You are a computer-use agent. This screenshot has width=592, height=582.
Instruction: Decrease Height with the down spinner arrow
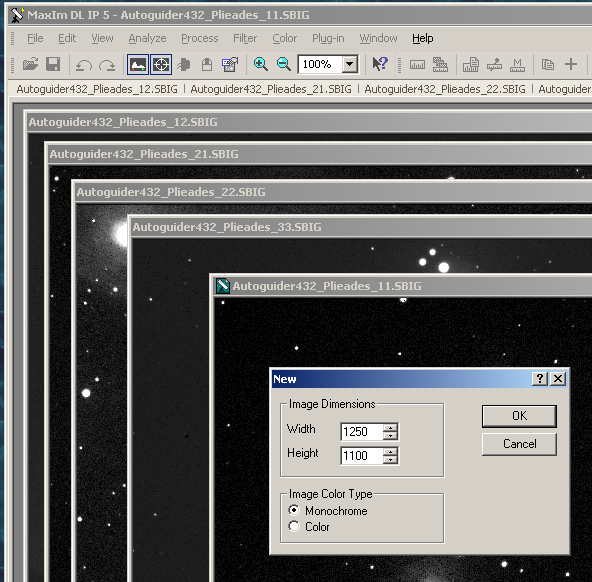coord(390,460)
